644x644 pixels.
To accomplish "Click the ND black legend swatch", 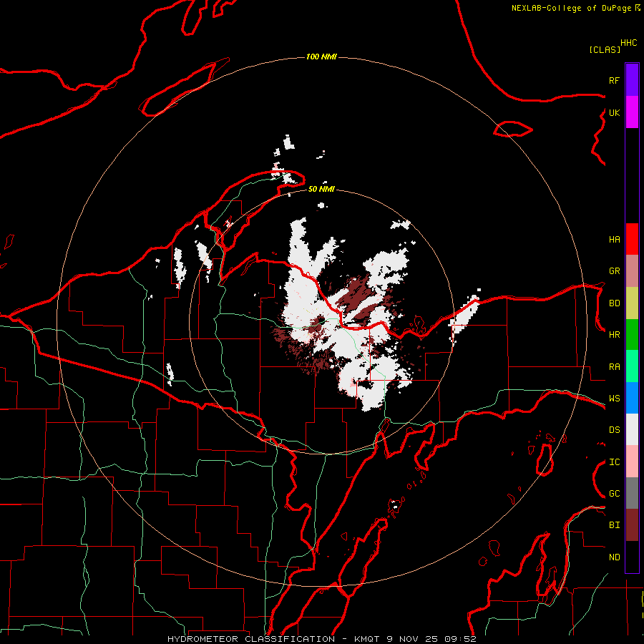I will pos(632,557).
